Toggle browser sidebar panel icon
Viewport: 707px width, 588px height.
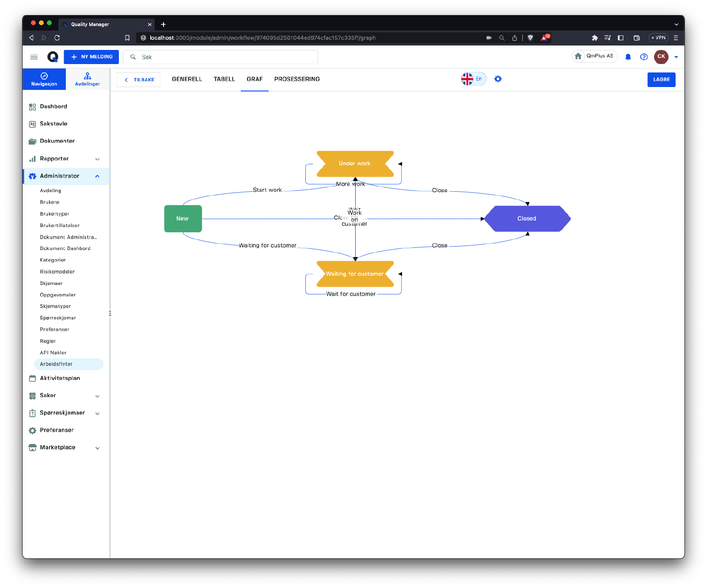pos(620,38)
